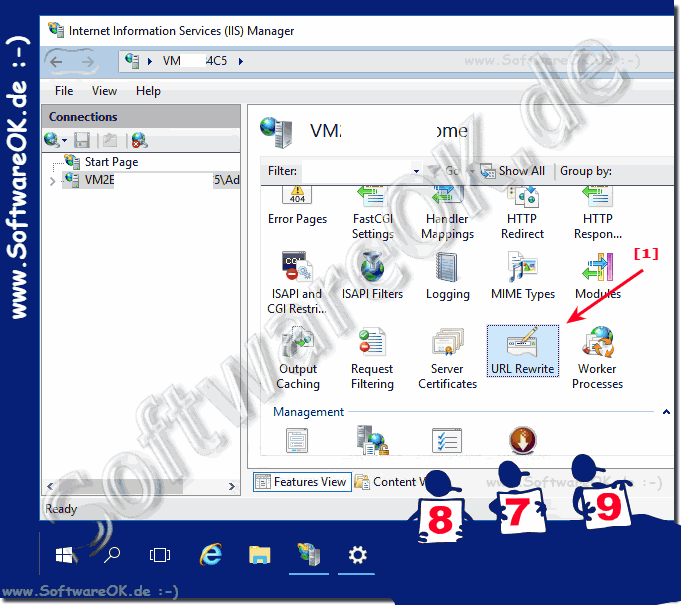Open the Error Pages feature
The height and width of the screenshot is (605, 681).
coord(297,206)
